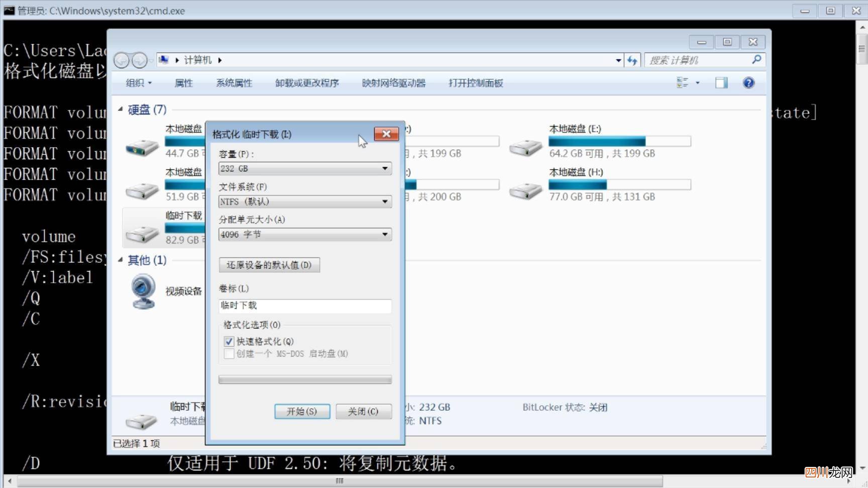Click the change view icon
Screen dimensions: 868x488
point(682,83)
